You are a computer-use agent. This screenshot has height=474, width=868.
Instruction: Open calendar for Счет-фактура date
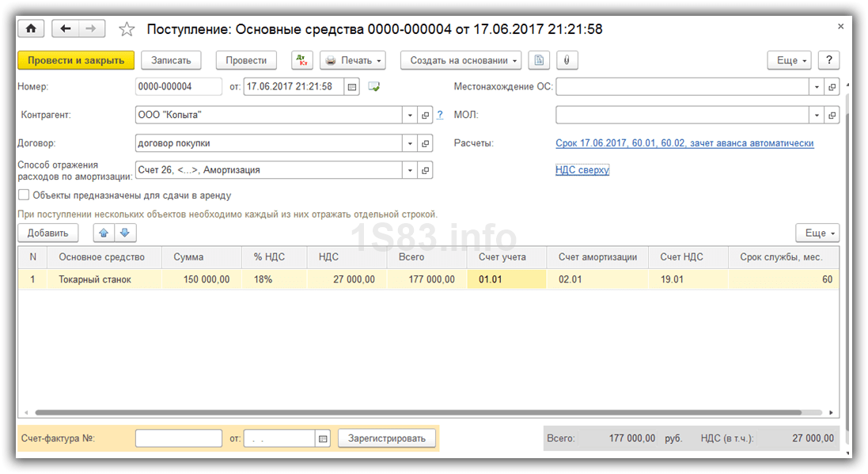[x=323, y=438]
